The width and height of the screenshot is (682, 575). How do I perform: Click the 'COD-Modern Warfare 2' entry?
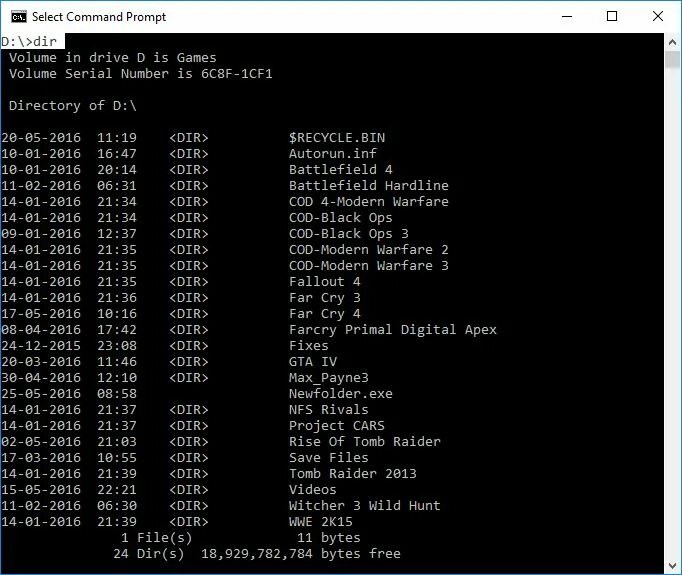tap(369, 250)
